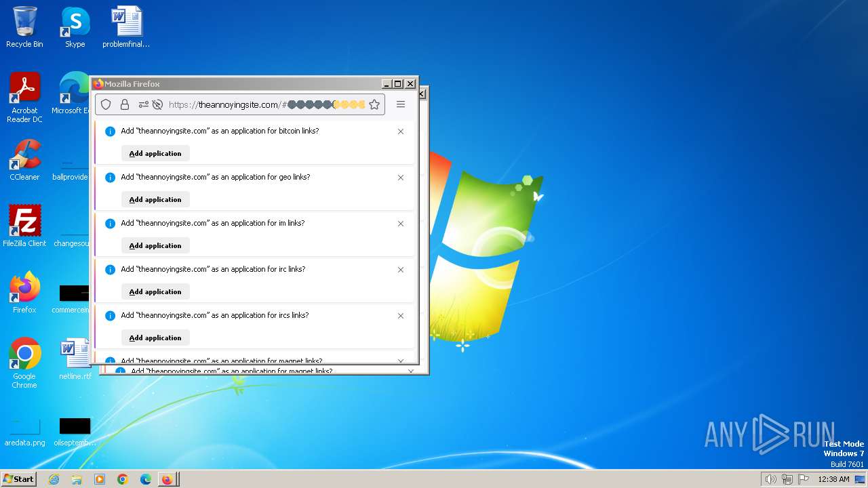Click the bitcoin links prompt text

[220, 131]
